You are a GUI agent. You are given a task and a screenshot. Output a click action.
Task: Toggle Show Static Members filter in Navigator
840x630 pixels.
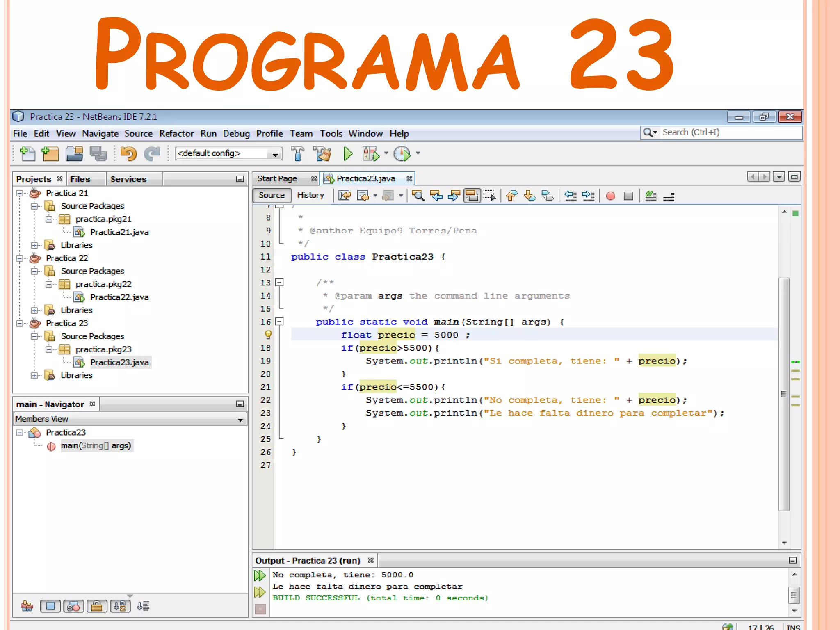(x=74, y=606)
